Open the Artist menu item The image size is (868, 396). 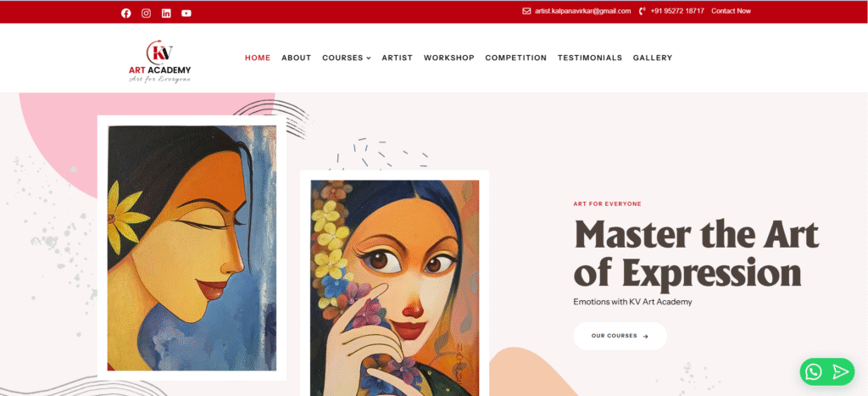398,58
